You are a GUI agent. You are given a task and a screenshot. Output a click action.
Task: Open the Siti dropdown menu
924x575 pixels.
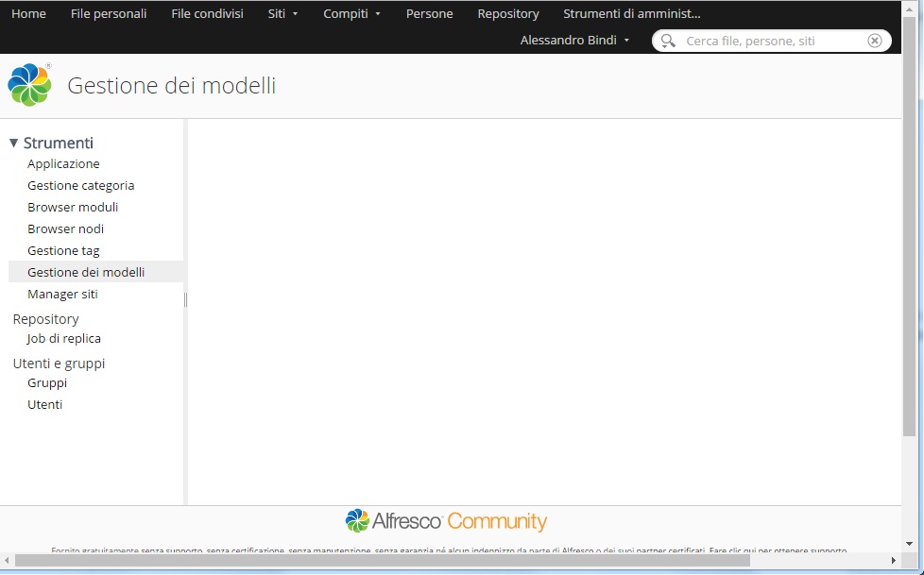282,14
